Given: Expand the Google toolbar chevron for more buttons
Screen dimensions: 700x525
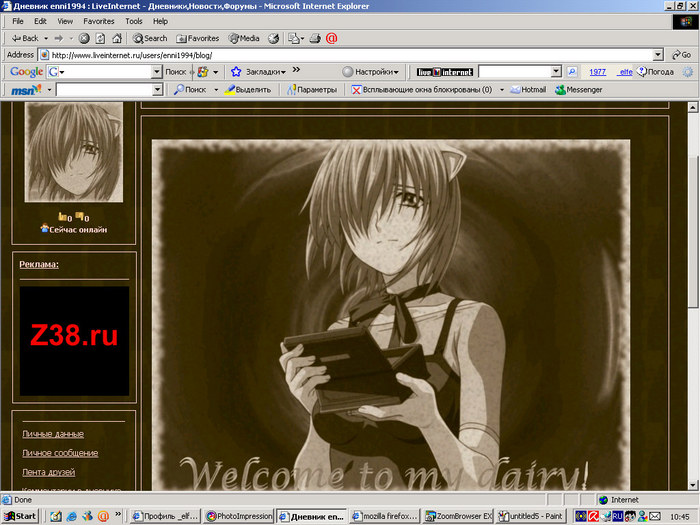Looking at the screenshot, I should point(296,70).
